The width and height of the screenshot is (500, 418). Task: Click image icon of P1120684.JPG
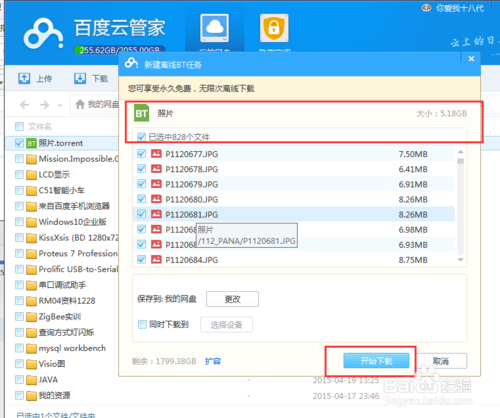[156, 259]
